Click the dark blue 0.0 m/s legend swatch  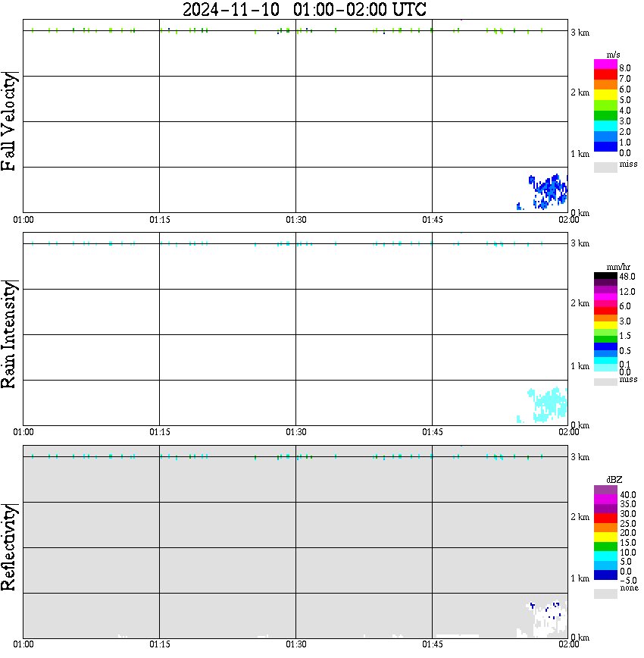[605, 146]
